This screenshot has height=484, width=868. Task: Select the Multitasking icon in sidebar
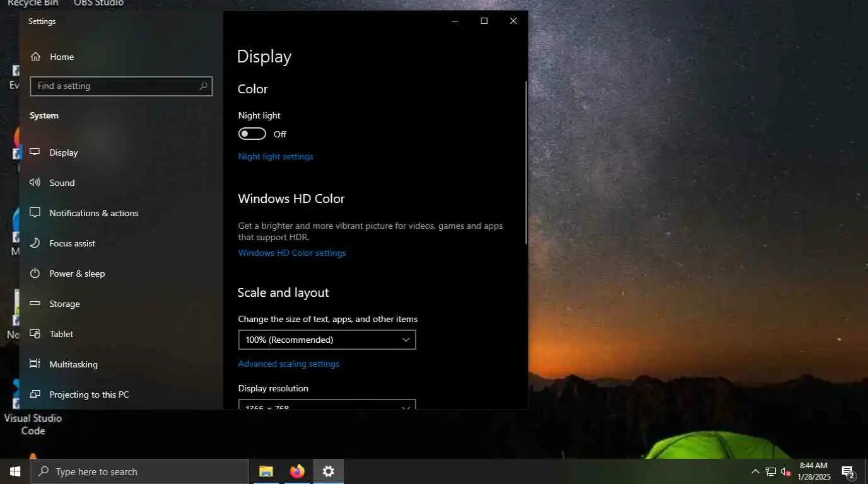[35, 364]
